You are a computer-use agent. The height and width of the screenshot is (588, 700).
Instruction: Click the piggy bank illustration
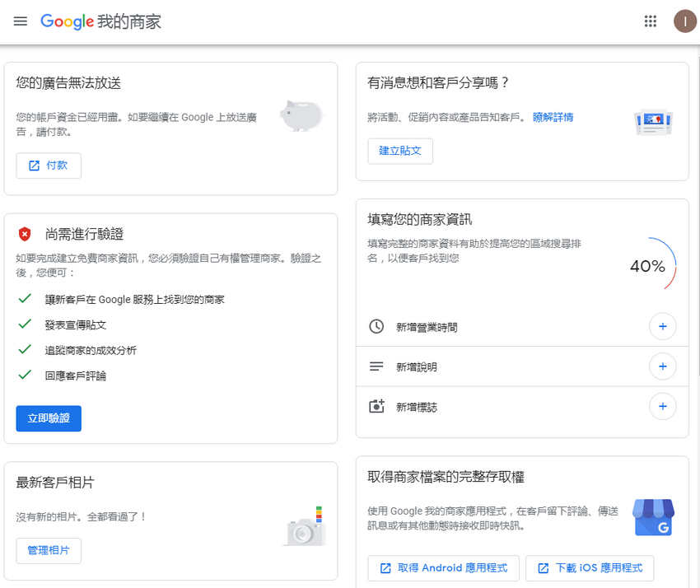coord(301,116)
